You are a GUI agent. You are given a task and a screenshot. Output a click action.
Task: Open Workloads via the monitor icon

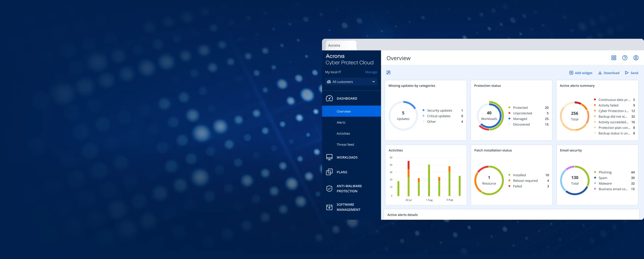[x=329, y=157]
